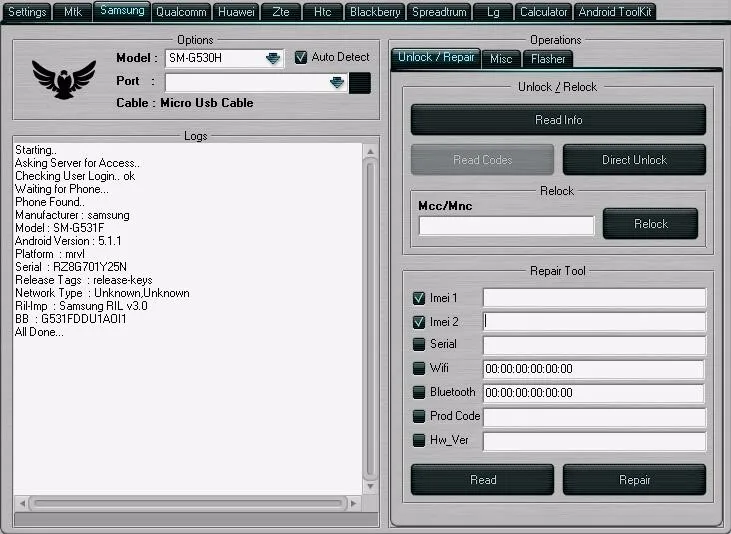
Task: Open the Lg tab
Action: (x=493, y=12)
